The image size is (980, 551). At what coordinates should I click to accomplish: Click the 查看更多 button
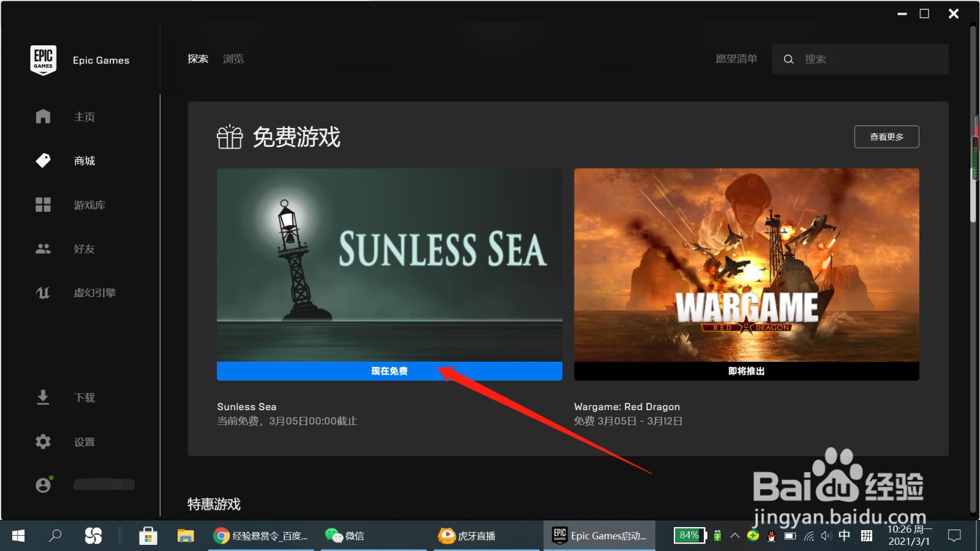click(886, 137)
